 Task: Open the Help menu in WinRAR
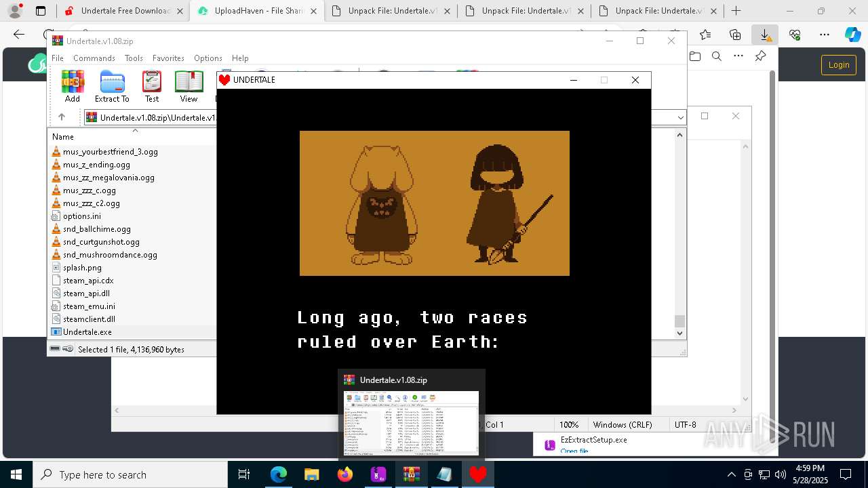click(240, 58)
